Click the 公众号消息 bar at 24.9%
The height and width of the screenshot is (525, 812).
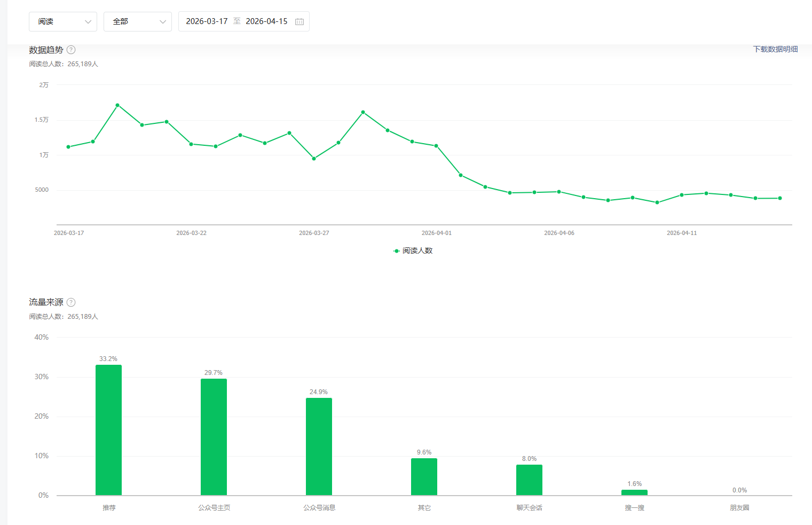click(319, 446)
